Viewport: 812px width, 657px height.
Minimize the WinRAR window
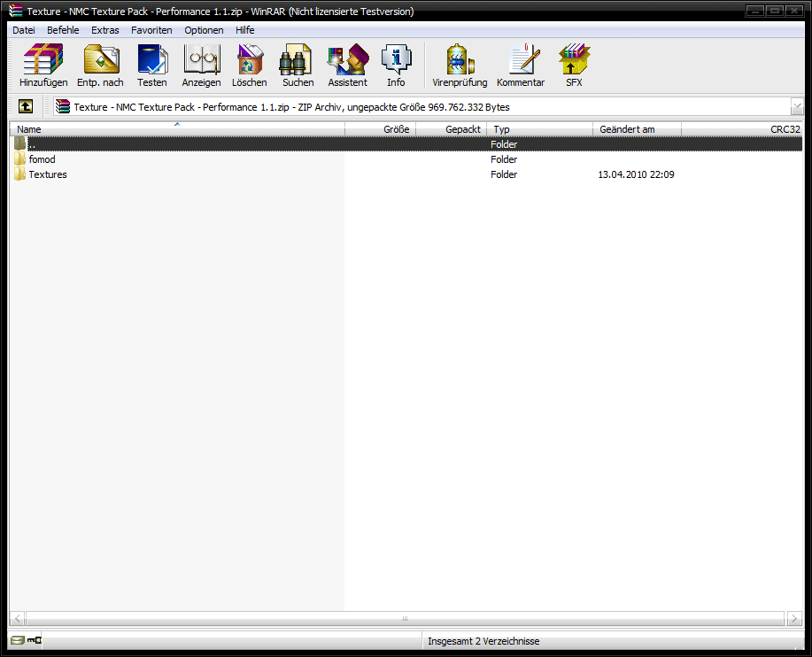pyautogui.click(x=755, y=11)
